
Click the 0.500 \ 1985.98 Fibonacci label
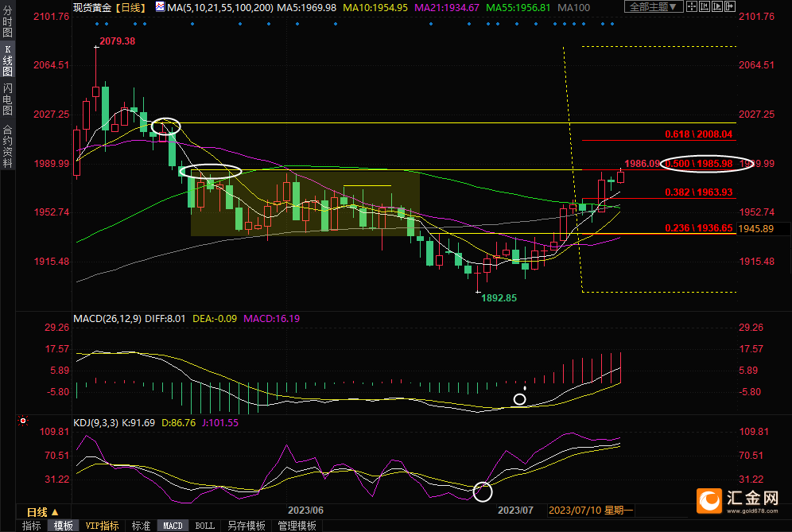coord(698,163)
